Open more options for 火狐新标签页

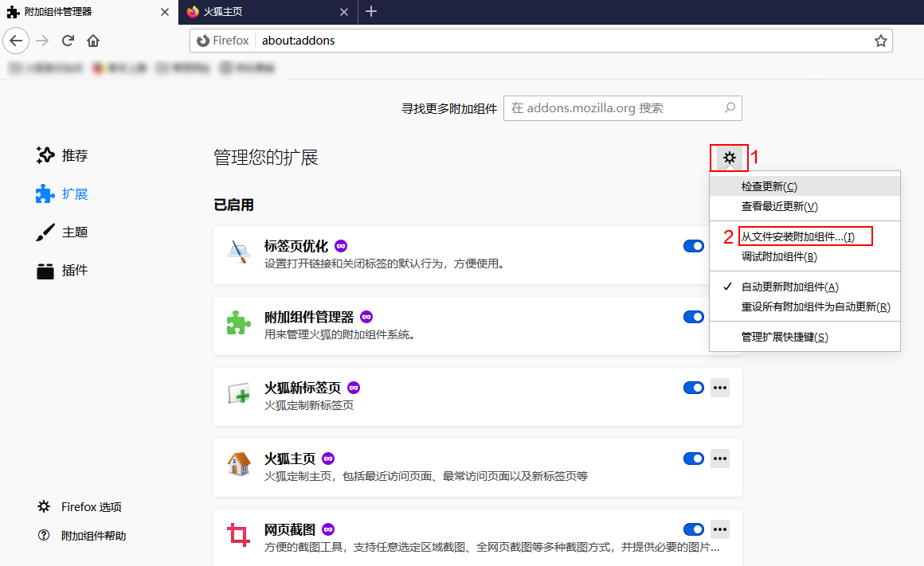[x=720, y=388]
